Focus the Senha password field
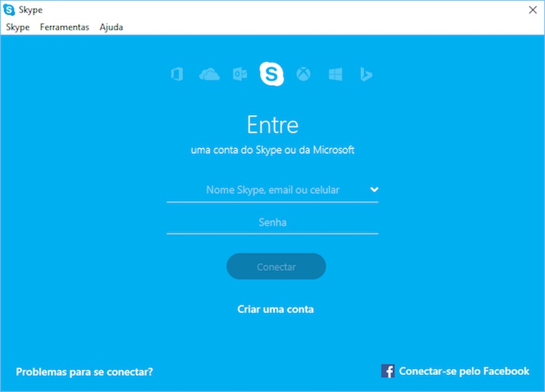The width and height of the screenshot is (545, 392). click(x=272, y=223)
